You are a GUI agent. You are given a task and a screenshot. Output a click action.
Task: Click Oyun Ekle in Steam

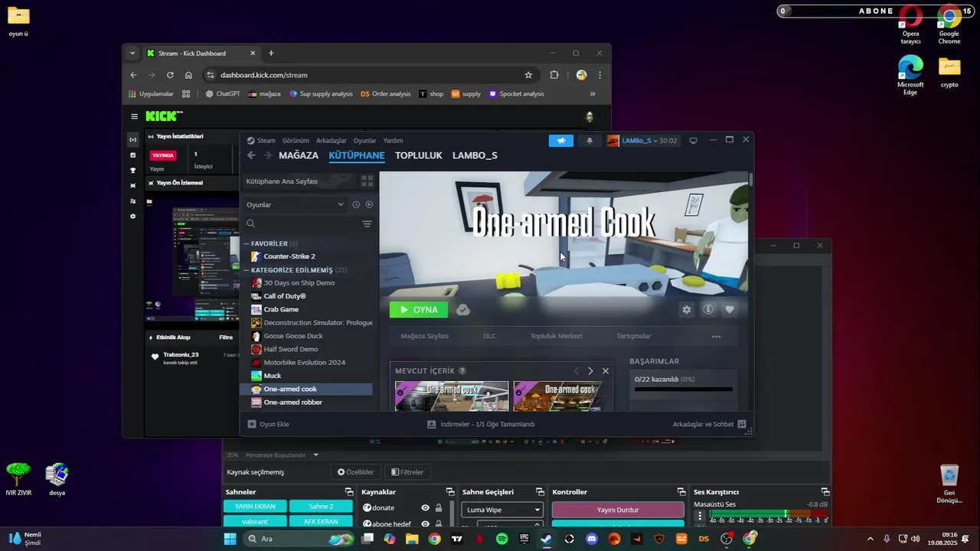(268, 424)
